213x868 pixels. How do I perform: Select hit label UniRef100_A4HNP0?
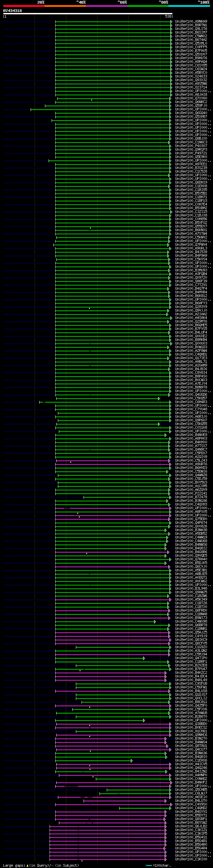tap(191, 775)
